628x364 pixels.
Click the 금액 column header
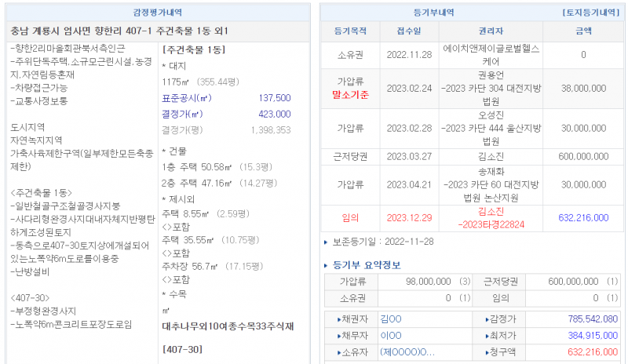pyautogui.click(x=583, y=31)
